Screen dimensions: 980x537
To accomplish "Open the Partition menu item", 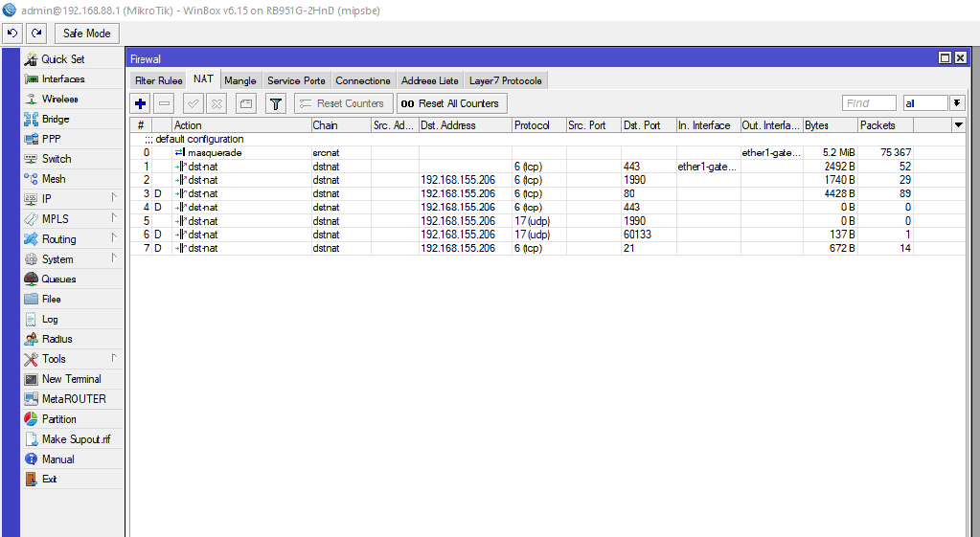I will pyautogui.click(x=73, y=418).
